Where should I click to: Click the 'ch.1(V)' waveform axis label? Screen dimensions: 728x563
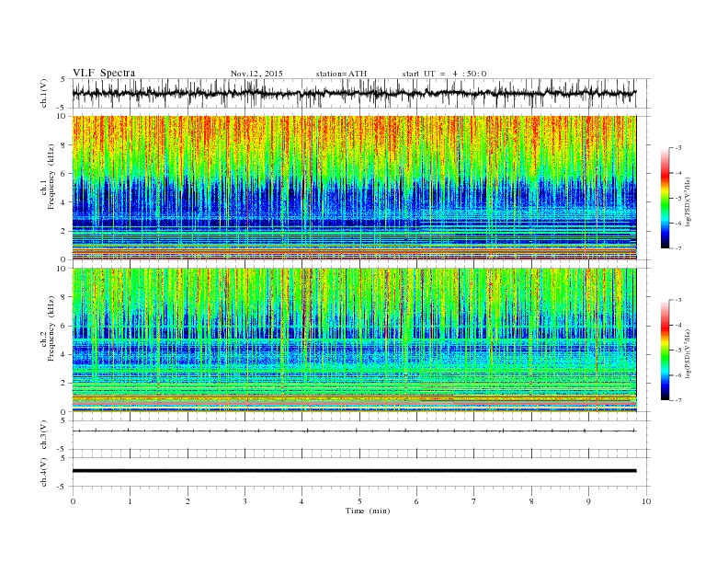click(x=44, y=93)
